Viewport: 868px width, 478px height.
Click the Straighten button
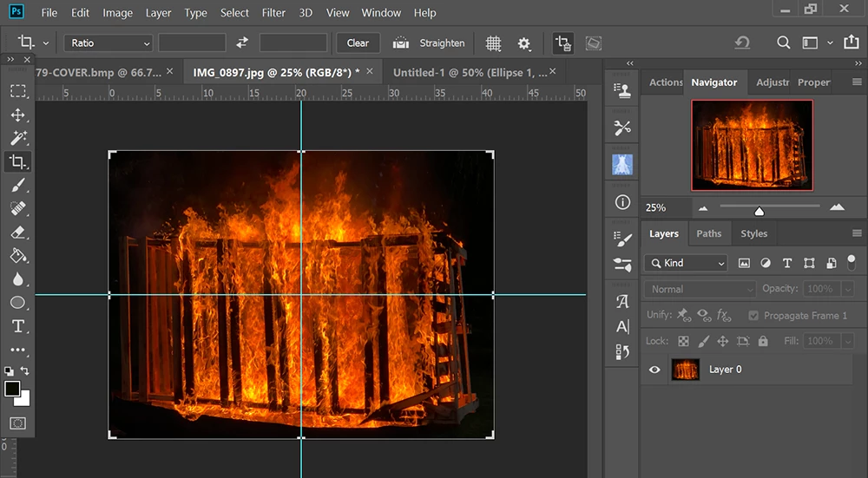(431, 43)
